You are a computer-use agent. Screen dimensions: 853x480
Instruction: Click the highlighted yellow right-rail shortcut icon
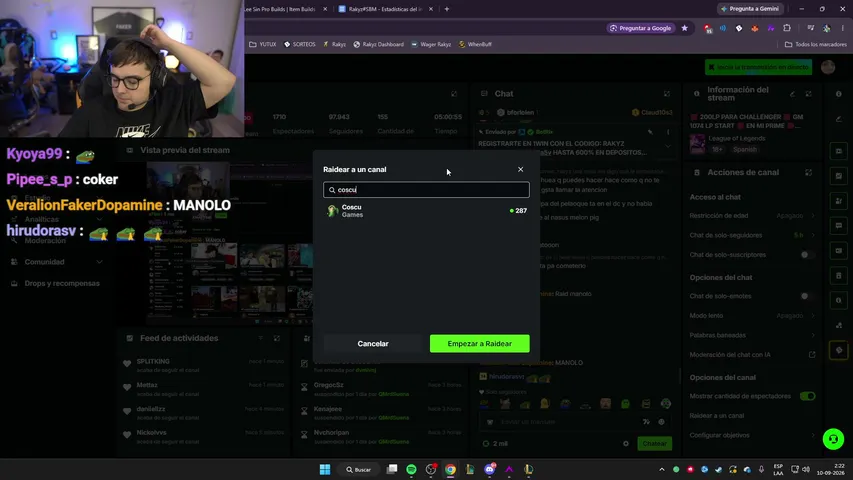click(x=839, y=350)
